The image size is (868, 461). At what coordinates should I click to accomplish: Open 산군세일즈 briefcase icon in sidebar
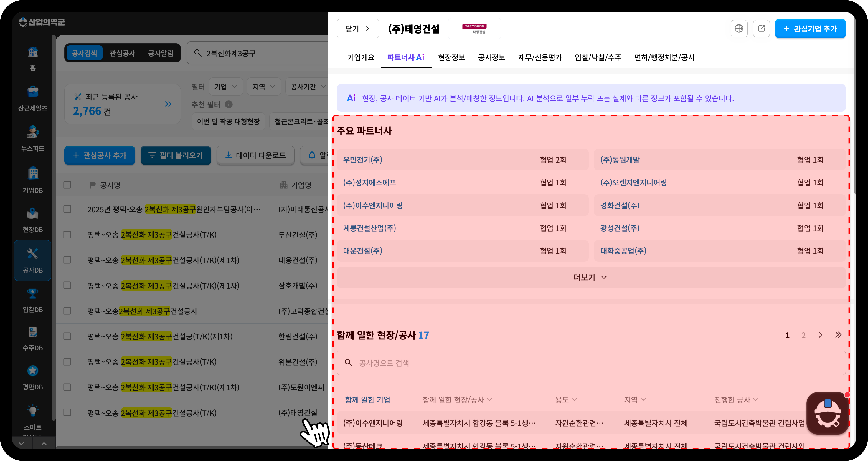33,92
